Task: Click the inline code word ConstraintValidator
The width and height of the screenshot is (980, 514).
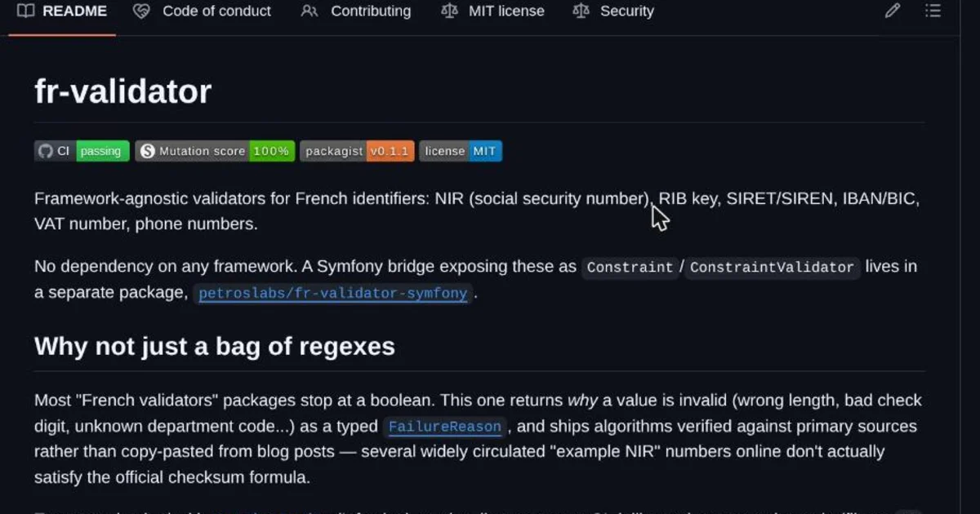Action: 772,268
